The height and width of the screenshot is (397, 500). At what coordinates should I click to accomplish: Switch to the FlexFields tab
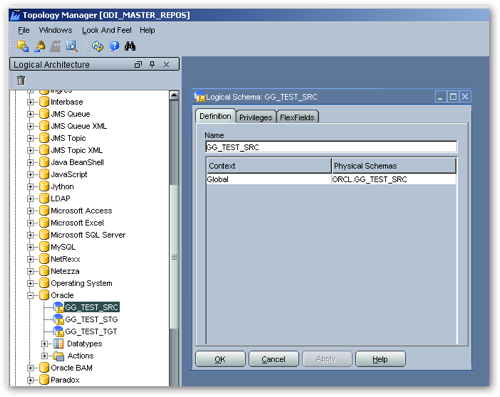297,117
